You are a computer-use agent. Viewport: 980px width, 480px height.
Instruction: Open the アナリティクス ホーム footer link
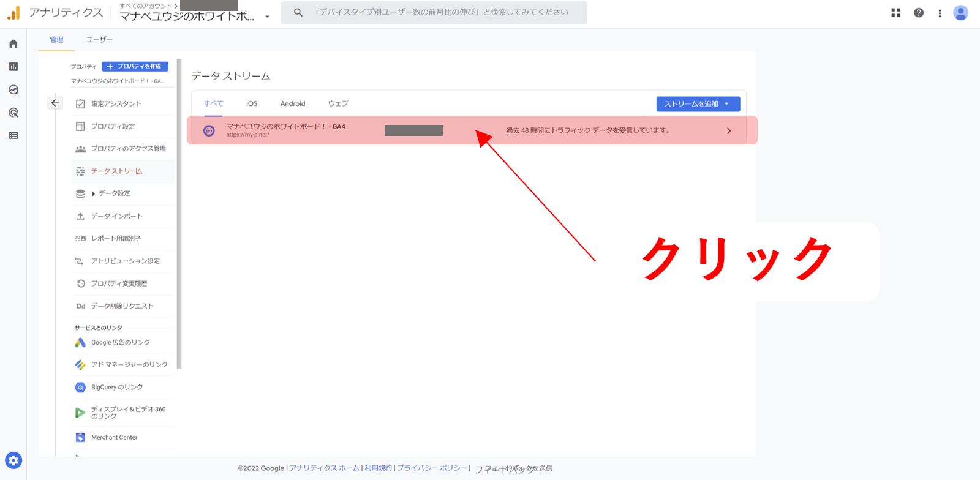tap(325, 468)
